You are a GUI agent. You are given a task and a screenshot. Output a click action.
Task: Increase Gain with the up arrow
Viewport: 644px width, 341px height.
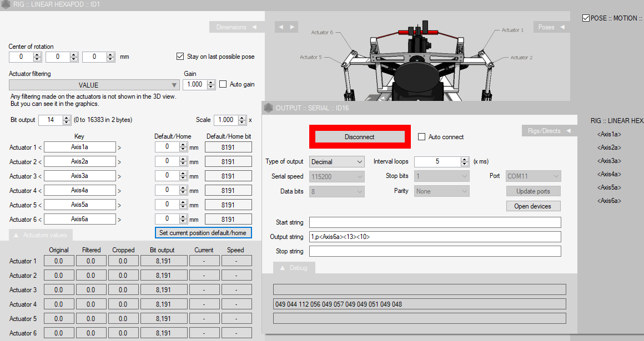pyautogui.click(x=211, y=82)
